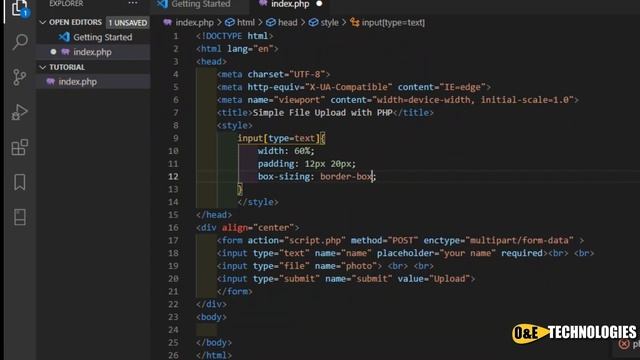
Task: Click the style symbol icon in breadcrumb
Action: click(313, 22)
